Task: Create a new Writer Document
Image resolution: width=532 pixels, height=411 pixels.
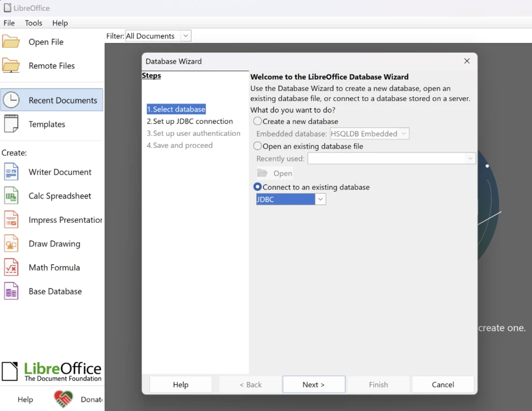Action: 60,172
